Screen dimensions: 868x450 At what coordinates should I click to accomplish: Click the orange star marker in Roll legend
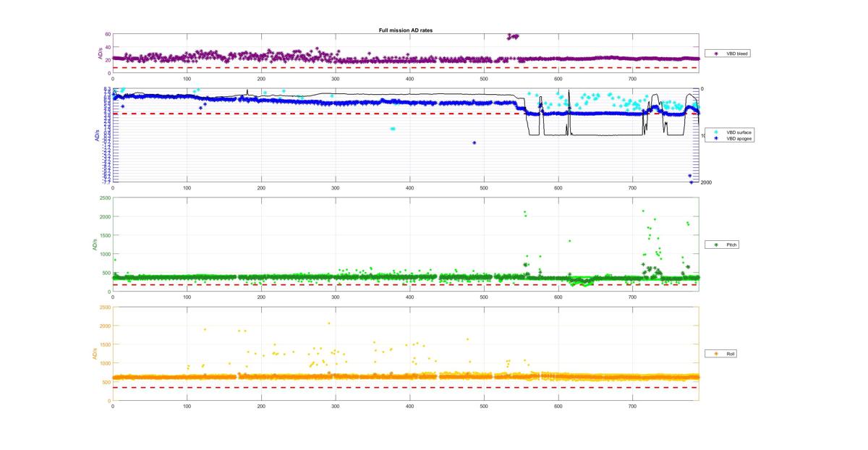coord(716,354)
